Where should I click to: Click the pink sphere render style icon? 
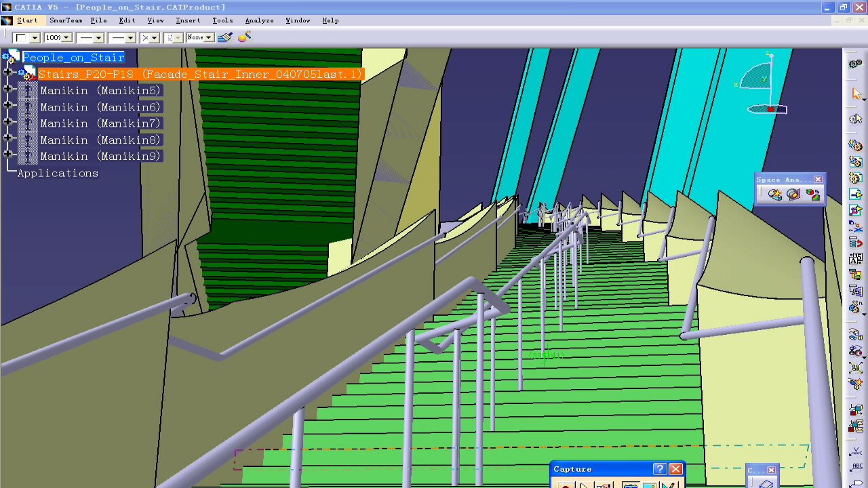[244, 37]
